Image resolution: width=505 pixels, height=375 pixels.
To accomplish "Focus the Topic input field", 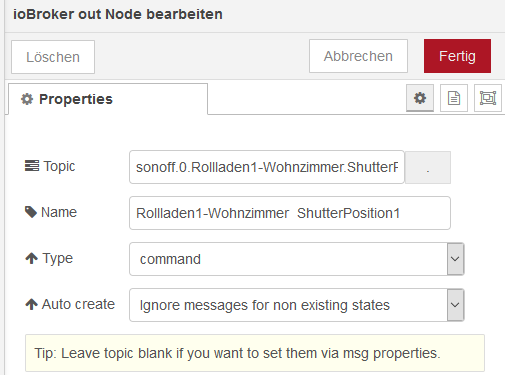I will click(267, 167).
